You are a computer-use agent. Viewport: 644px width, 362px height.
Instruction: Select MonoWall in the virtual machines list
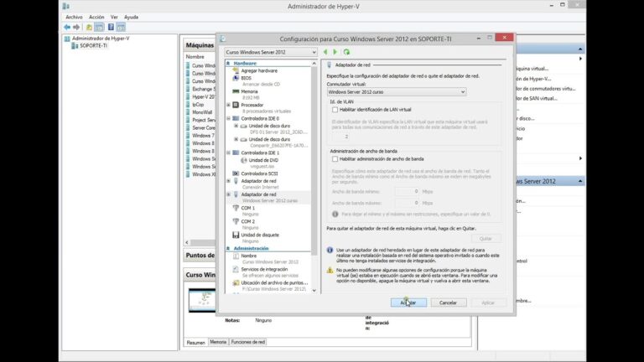202,112
